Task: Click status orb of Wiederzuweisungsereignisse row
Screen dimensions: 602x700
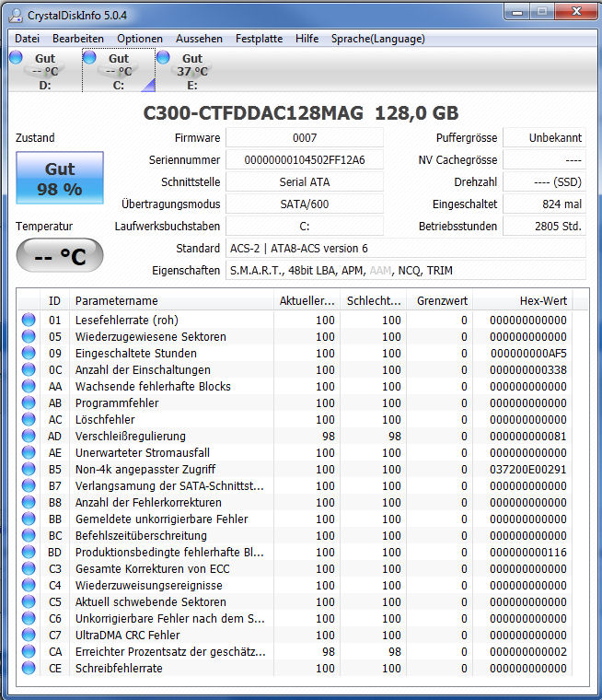Action: [29, 585]
